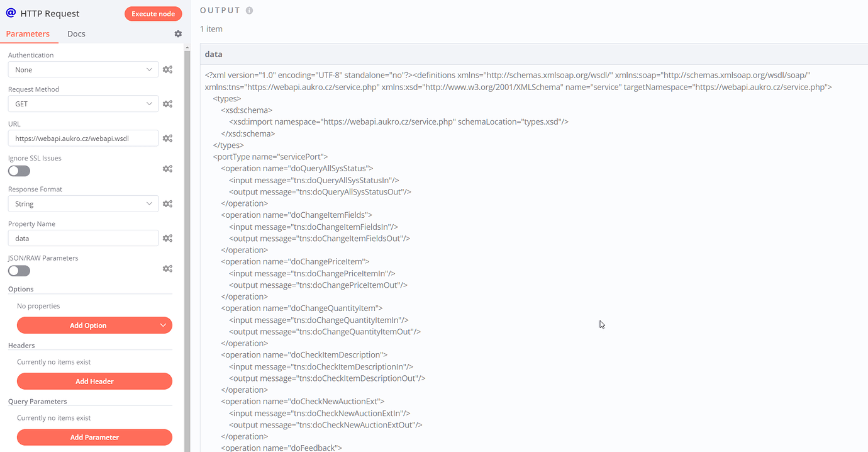The width and height of the screenshot is (868, 452).
Task: Open JSON/RAW Parameters options gears
Action: pyautogui.click(x=167, y=269)
